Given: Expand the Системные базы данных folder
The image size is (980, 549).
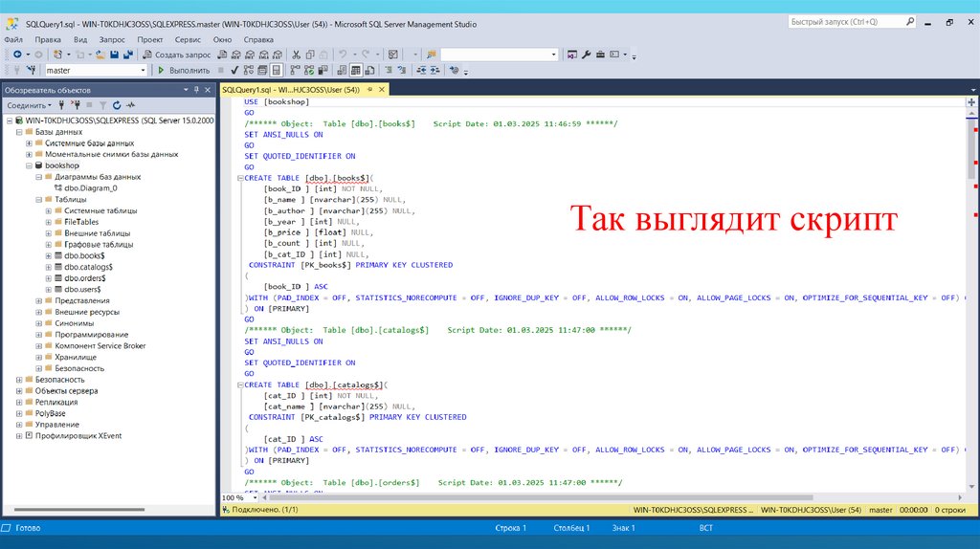Looking at the screenshot, I should pos(29,143).
